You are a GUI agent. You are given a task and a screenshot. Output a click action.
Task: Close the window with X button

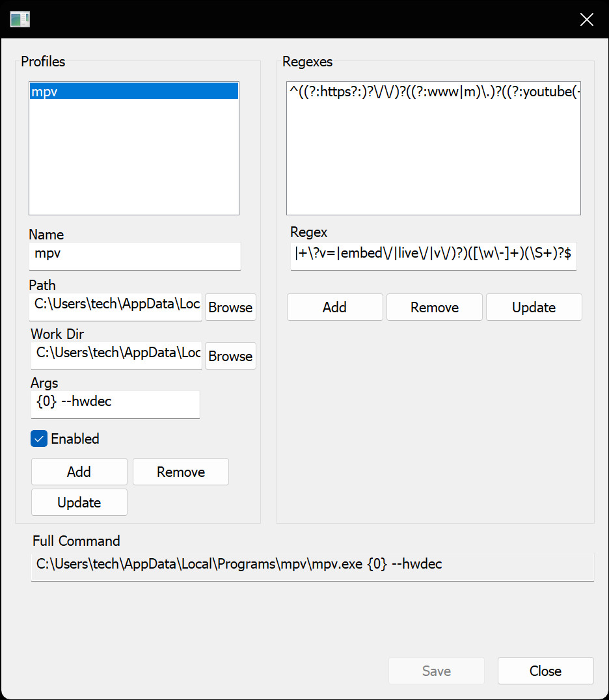586,20
